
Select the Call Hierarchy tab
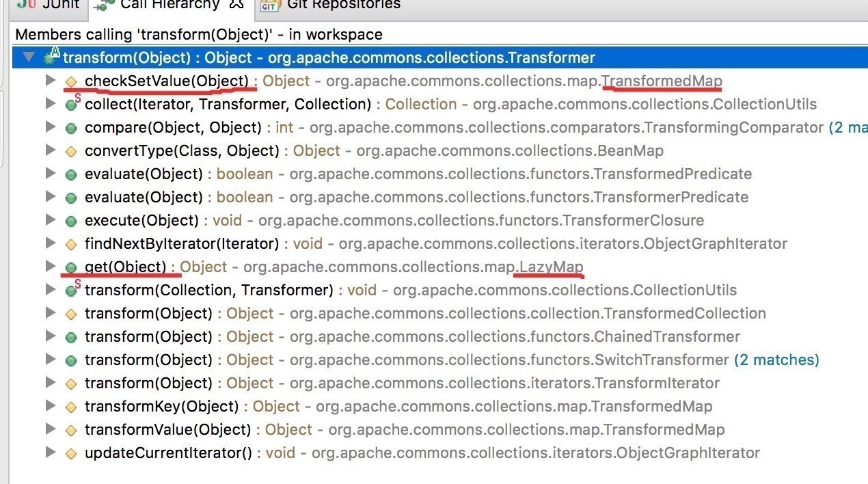click(x=169, y=5)
